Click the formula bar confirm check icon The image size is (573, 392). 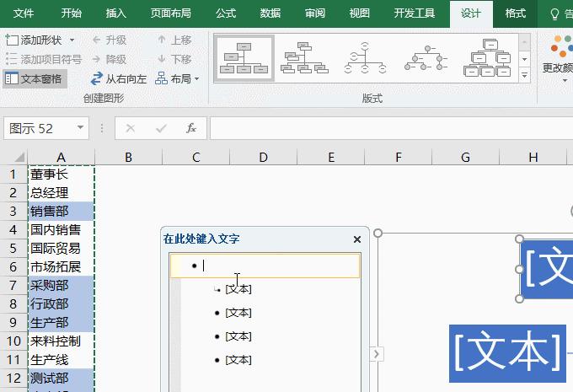pos(161,128)
